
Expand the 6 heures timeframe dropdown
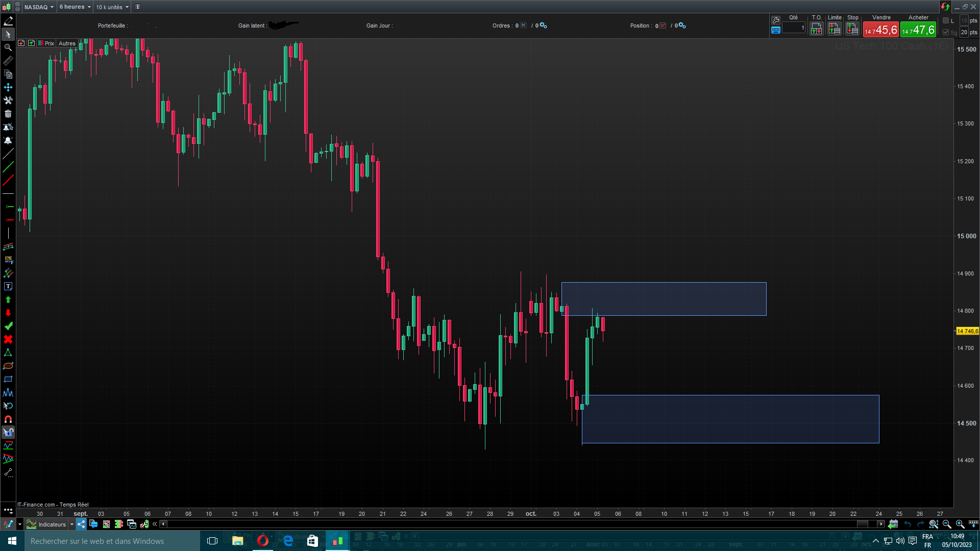(x=75, y=7)
